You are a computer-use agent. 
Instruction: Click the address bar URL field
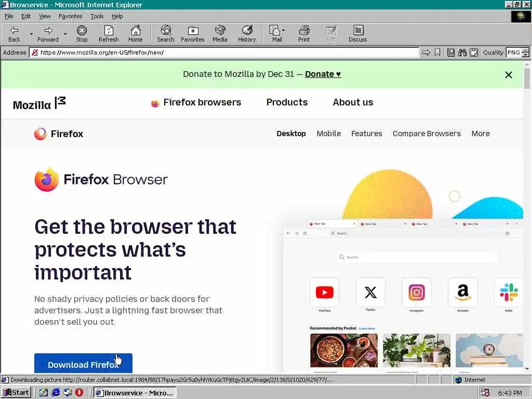point(224,52)
